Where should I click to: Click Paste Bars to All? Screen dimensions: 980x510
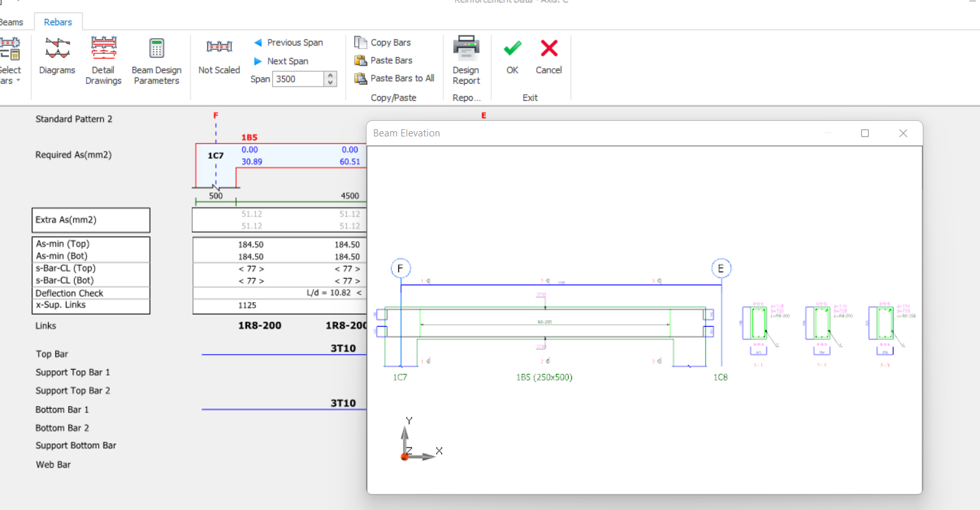[394, 78]
